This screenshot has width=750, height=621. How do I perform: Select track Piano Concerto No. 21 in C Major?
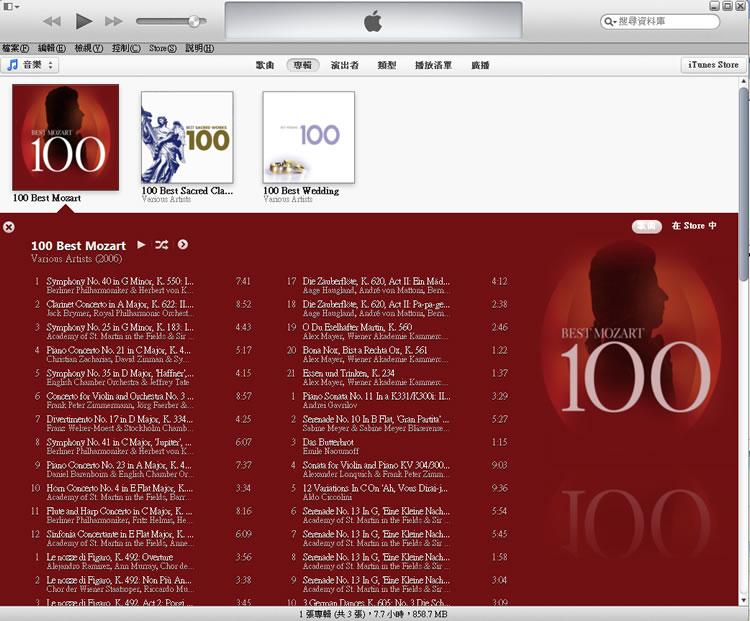[x=141, y=354]
